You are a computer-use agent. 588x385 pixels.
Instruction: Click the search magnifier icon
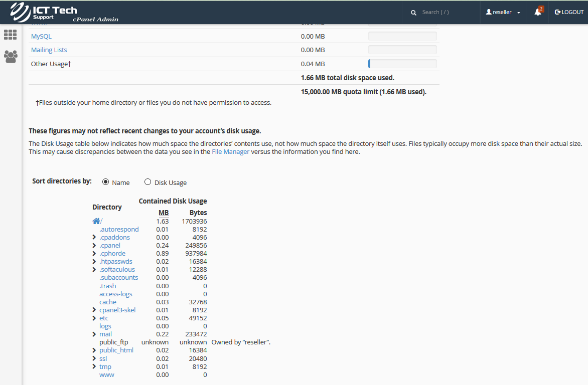[x=413, y=13]
